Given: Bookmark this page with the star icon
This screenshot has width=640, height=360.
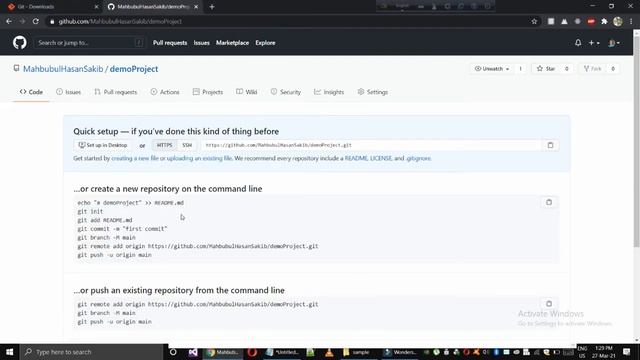Looking at the screenshot, I should pos(534,21).
